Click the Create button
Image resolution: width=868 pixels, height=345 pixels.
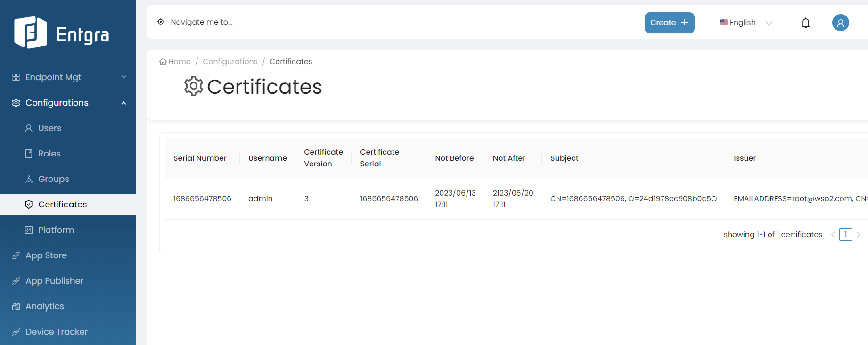(670, 23)
